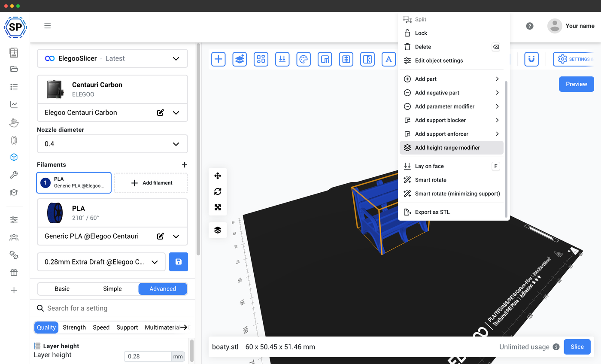Expand the Add support enforcer submenu
This screenshot has width=601, height=364.
(x=452, y=134)
